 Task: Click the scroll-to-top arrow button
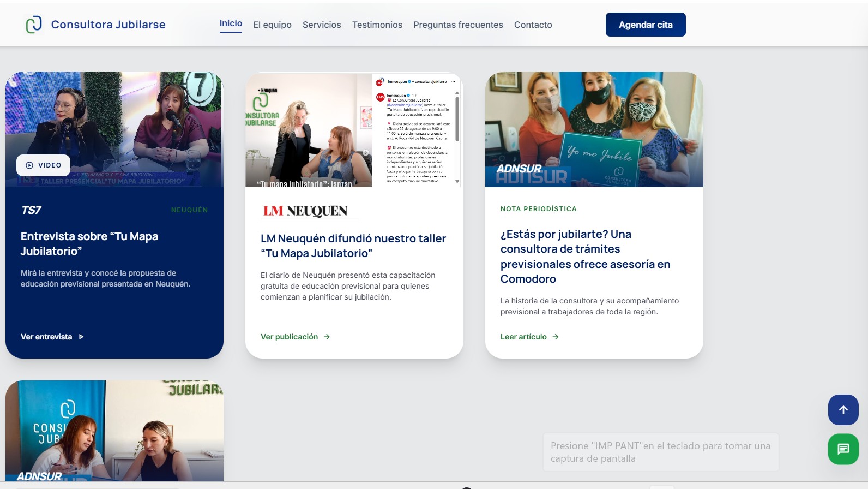(x=843, y=410)
